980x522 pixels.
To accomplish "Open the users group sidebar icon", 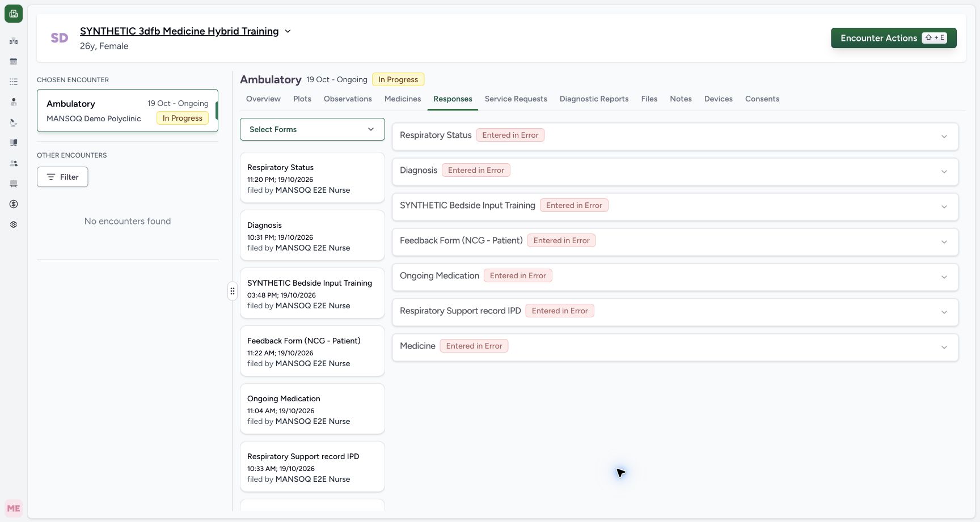I will point(14,163).
